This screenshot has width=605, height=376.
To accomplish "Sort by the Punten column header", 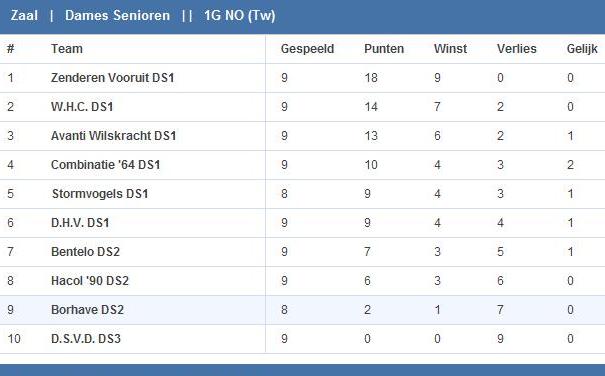I will tap(384, 49).
